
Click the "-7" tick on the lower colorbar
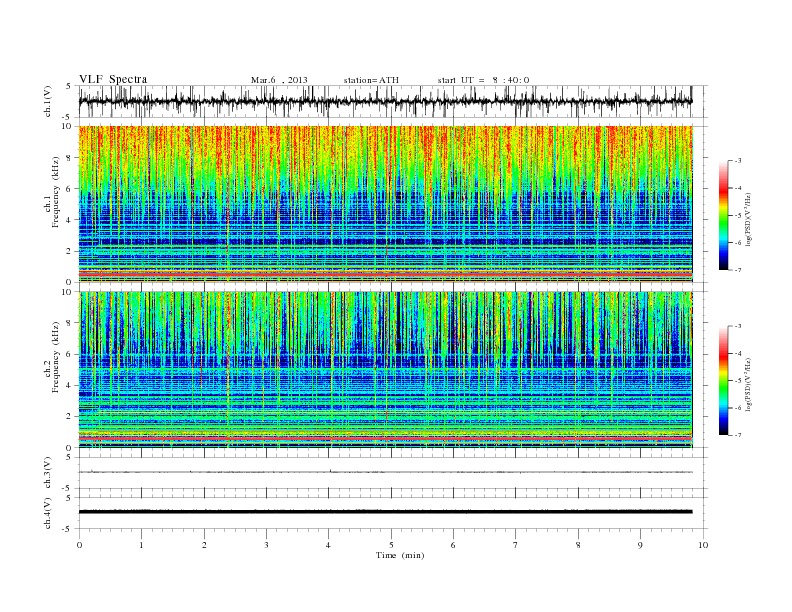738,435
